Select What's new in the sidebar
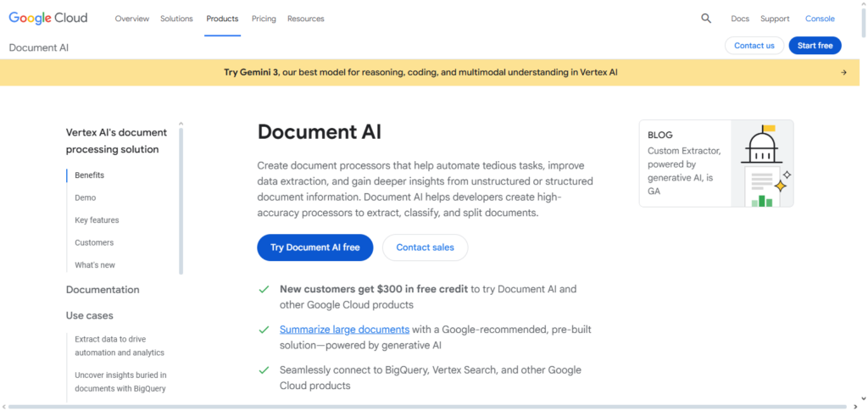Viewport: 868px width, 411px height. 95,265
